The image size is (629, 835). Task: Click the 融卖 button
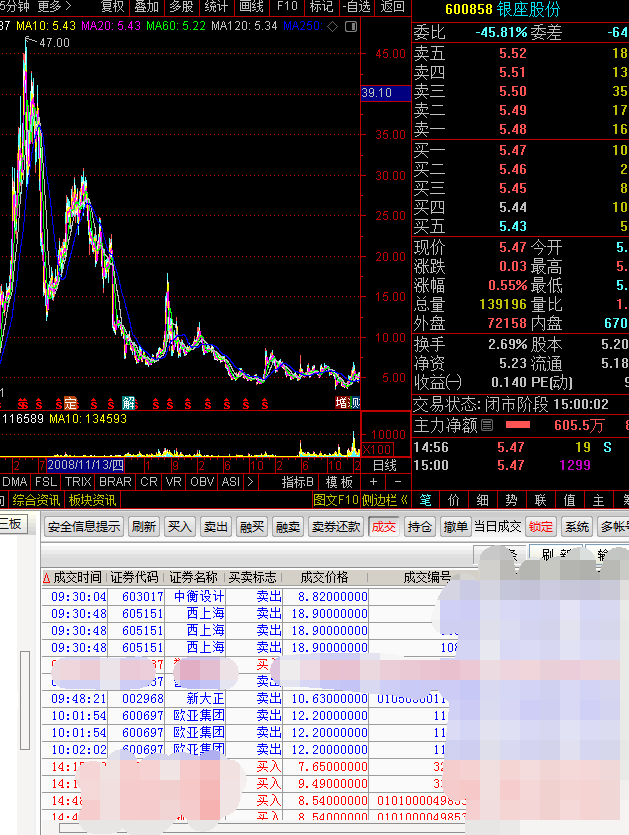288,527
